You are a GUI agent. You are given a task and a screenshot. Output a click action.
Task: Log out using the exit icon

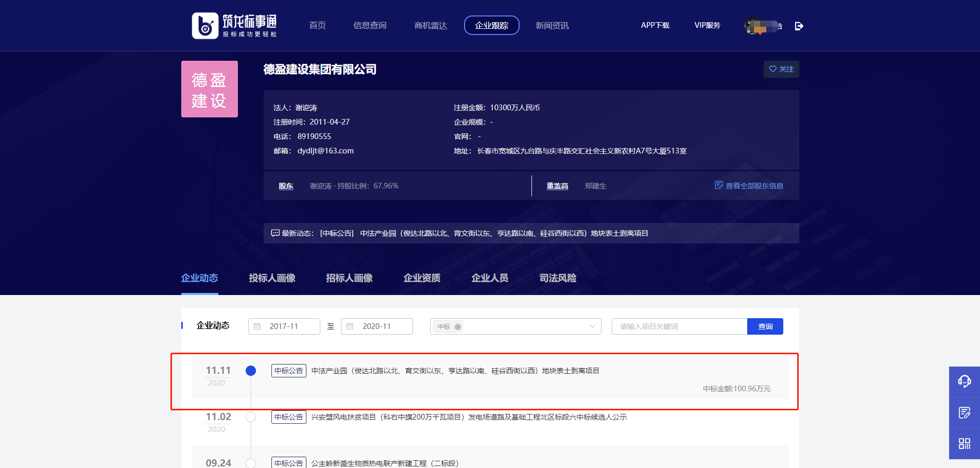click(799, 25)
